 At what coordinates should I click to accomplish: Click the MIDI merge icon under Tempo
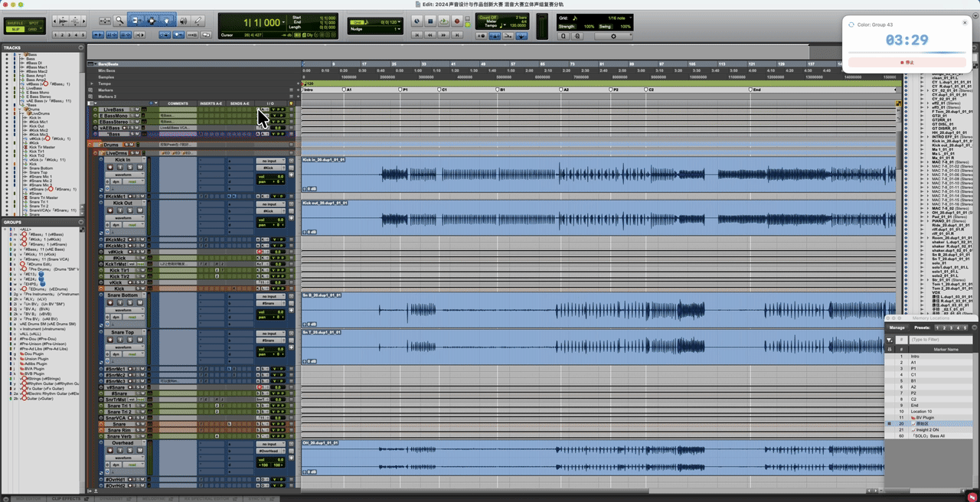(508, 36)
